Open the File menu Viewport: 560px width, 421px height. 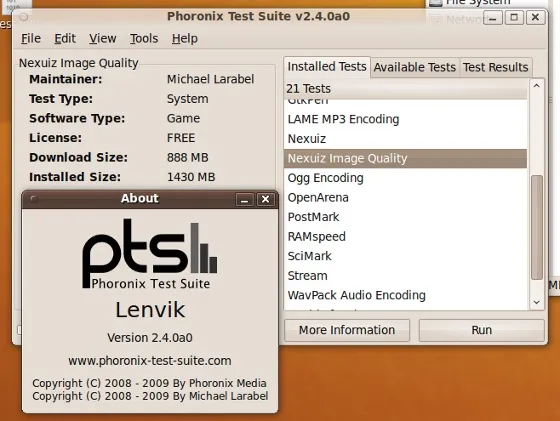click(31, 38)
